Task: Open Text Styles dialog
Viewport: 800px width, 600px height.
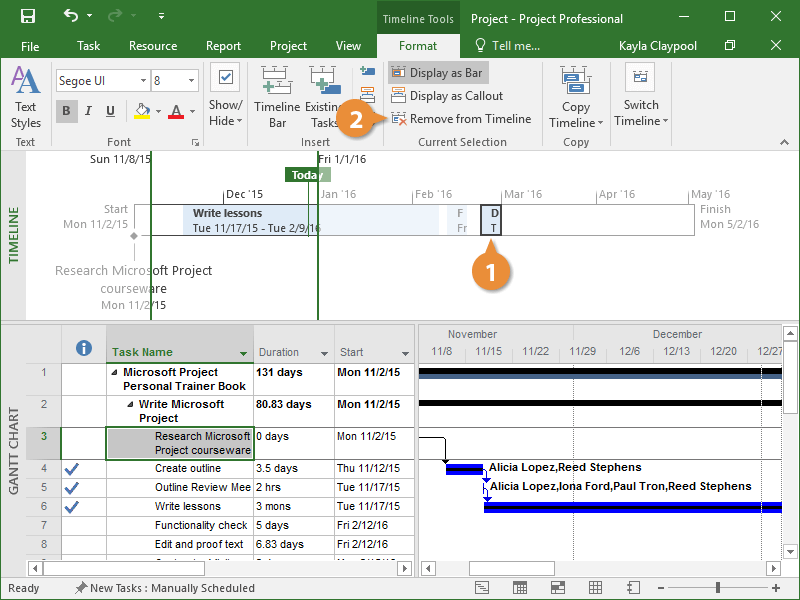Action: point(26,98)
